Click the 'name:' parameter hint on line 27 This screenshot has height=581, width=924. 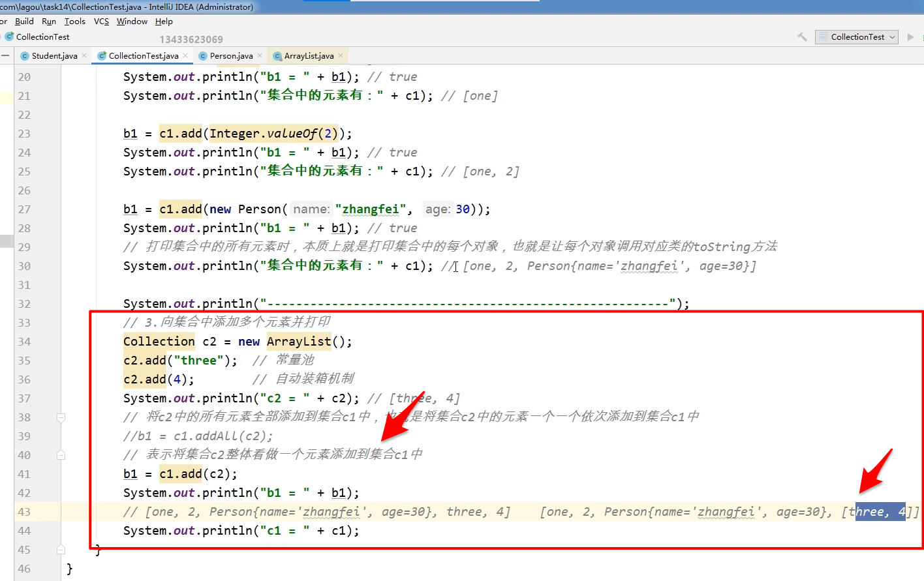point(311,209)
